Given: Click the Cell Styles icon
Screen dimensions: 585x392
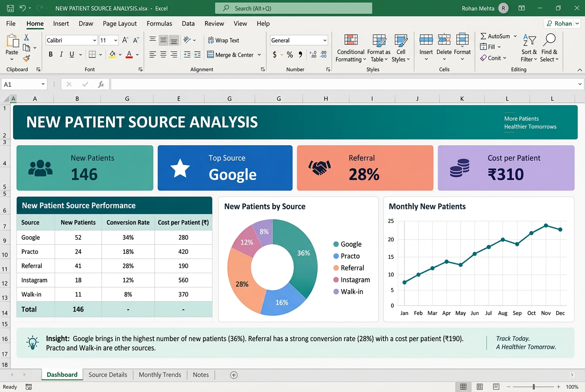Looking at the screenshot, I should tap(401, 40).
